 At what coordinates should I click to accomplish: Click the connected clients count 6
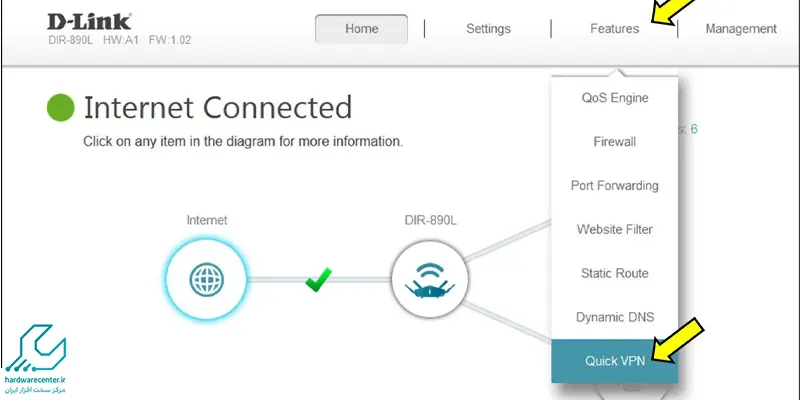(x=694, y=129)
